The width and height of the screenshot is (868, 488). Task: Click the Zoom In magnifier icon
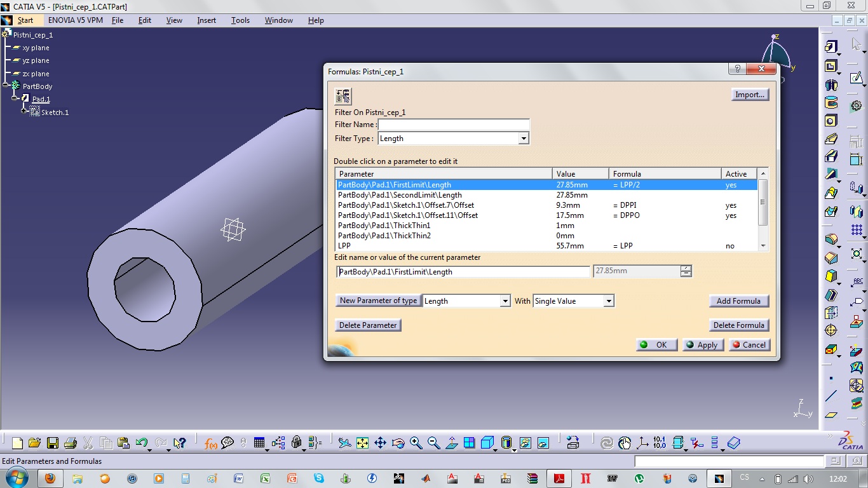[416, 443]
